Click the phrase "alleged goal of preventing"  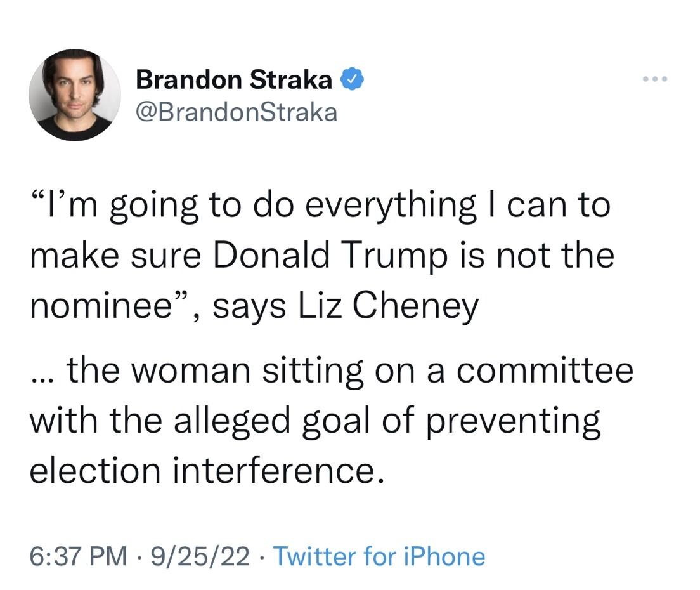(x=387, y=421)
